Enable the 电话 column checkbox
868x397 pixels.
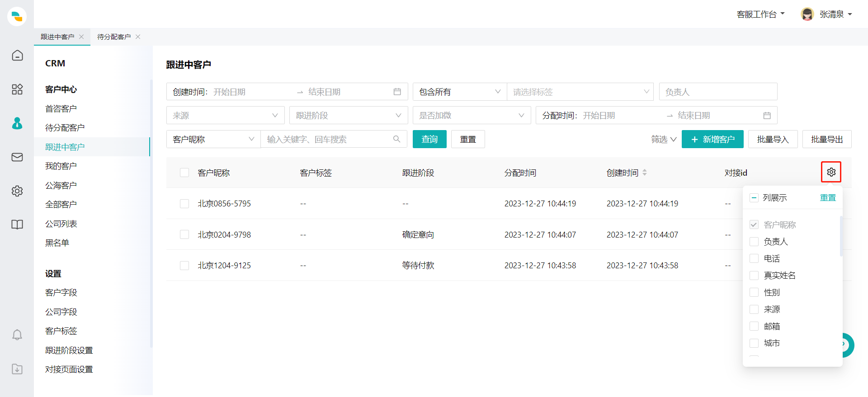tap(754, 258)
